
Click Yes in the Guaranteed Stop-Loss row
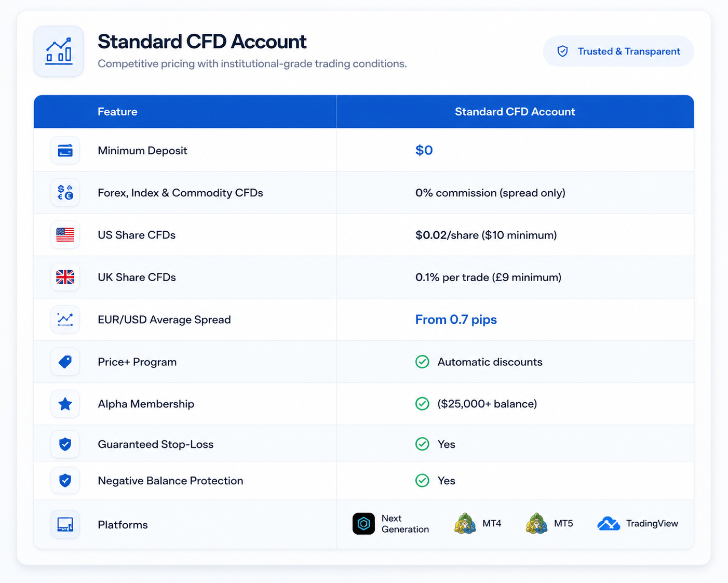[446, 444]
